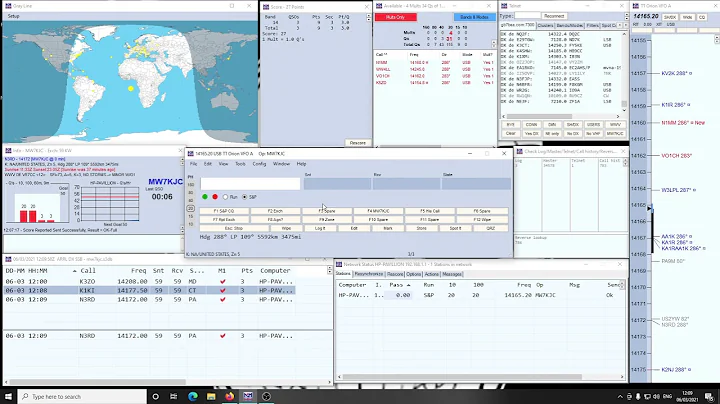Open OBS Studio icon on taskbar

[266, 396]
